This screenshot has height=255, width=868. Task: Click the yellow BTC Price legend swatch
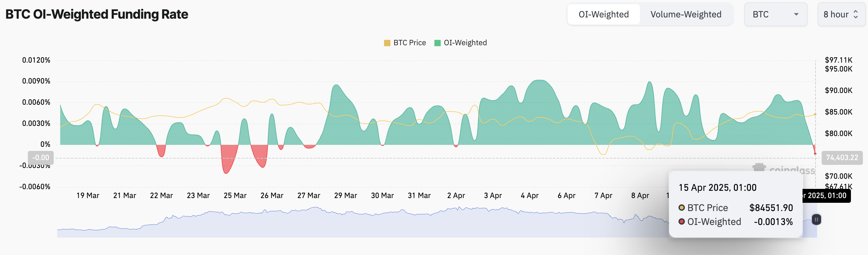(x=387, y=43)
